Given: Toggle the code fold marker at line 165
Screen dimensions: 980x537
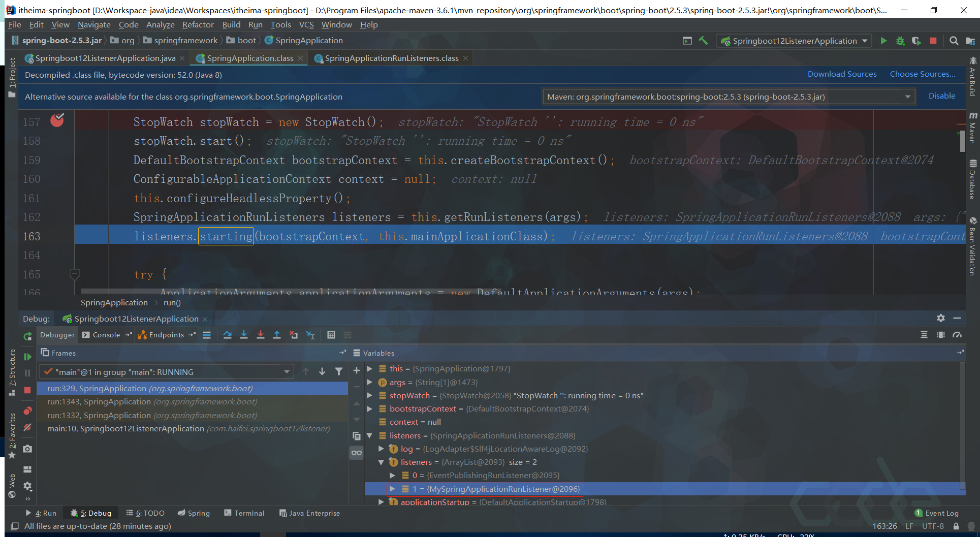Looking at the screenshot, I should pyautogui.click(x=74, y=274).
